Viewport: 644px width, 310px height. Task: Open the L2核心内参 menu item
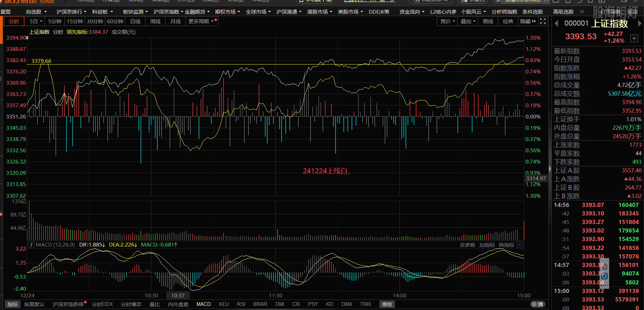pos(443,12)
